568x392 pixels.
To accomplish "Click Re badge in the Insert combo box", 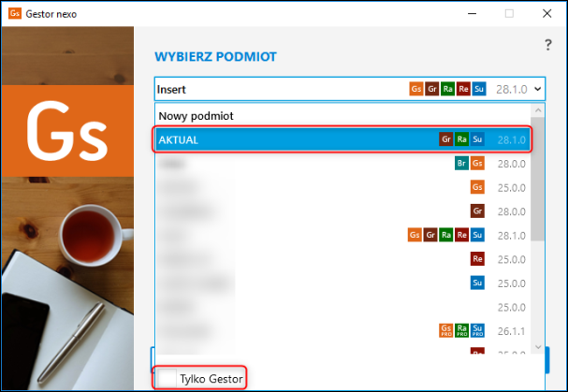I will [x=463, y=89].
